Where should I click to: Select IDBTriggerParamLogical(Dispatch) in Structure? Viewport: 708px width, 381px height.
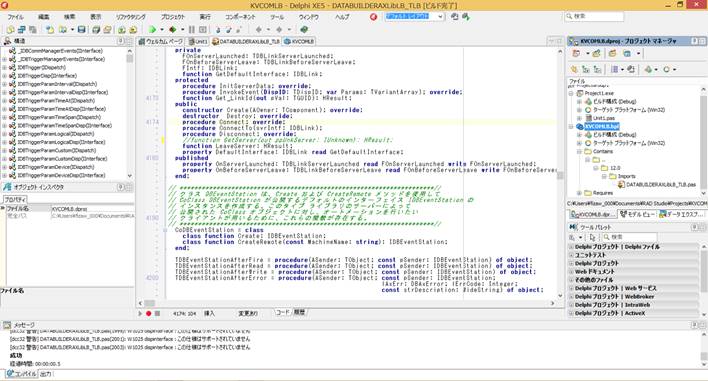56,134
